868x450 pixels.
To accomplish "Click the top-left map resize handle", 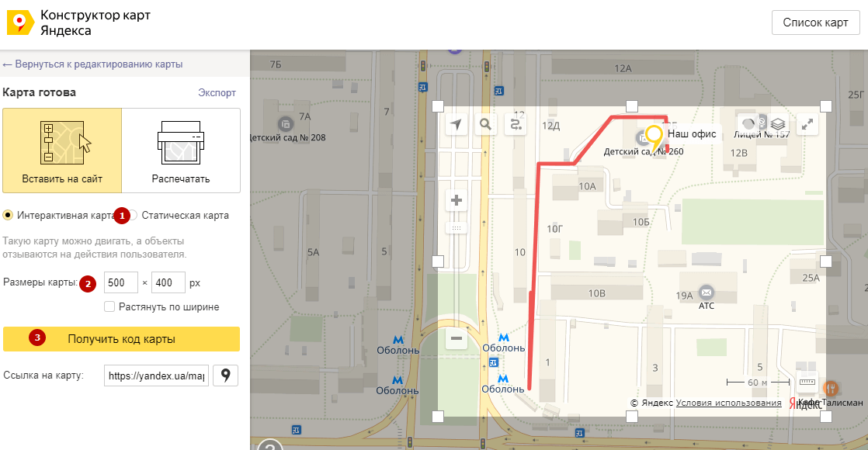I will [x=438, y=106].
